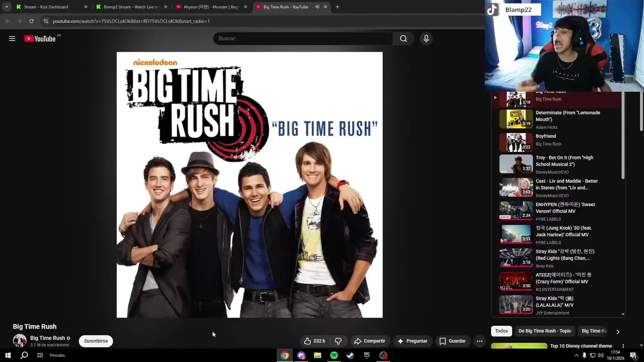Click the Preguntar button
Viewport: 644px width, 362px height.
pyautogui.click(x=412, y=341)
